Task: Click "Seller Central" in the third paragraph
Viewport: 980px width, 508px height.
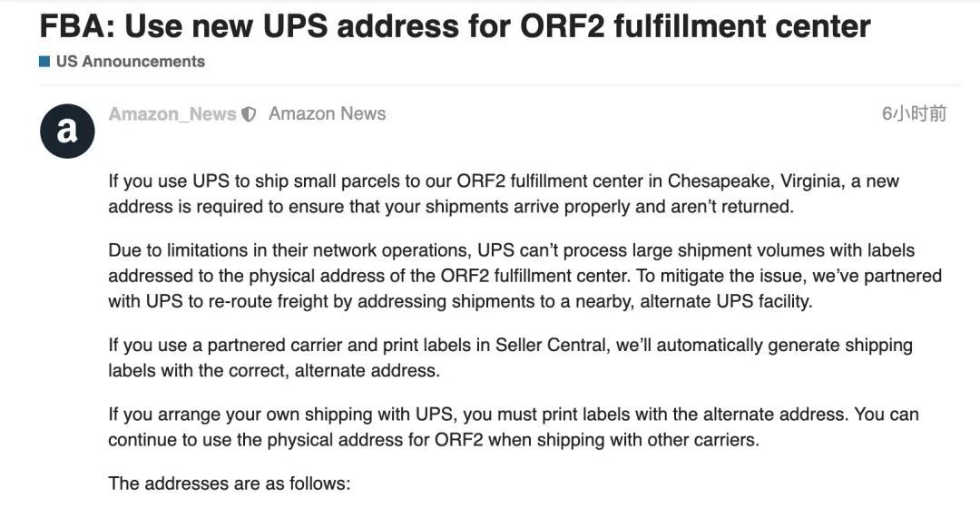Action: point(542,346)
